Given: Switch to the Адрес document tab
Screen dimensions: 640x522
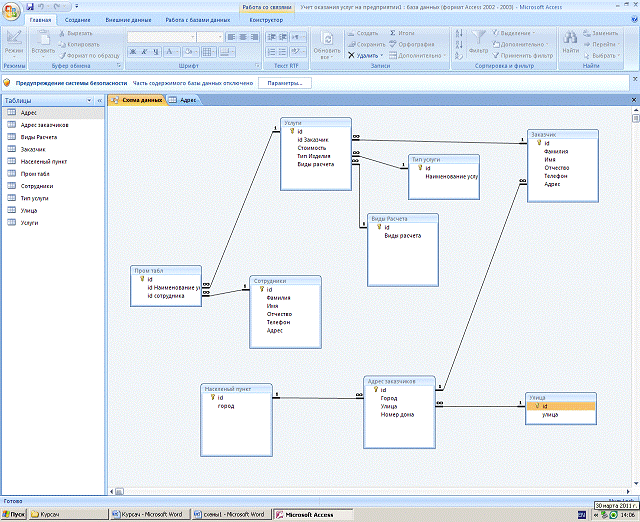Looking at the screenshot, I should [187, 101].
